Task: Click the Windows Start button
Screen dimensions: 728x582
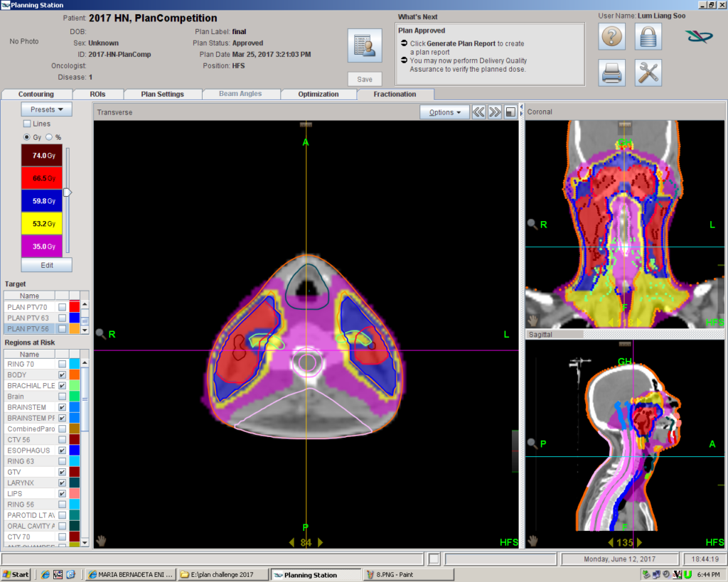Action: point(16,574)
